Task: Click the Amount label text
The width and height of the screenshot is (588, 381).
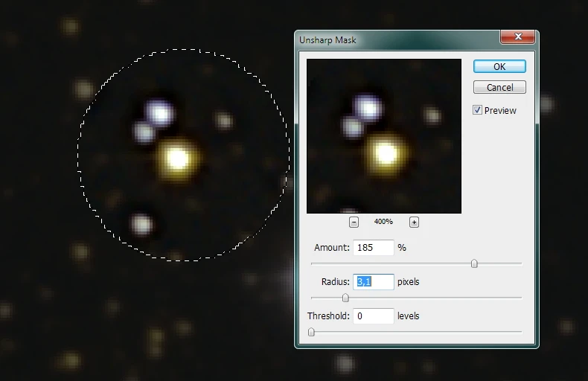Action: (x=332, y=248)
